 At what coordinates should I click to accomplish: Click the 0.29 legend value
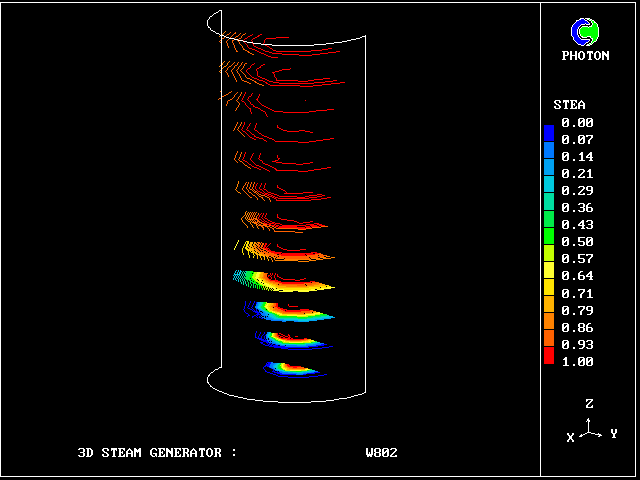(x=577, y=190)
